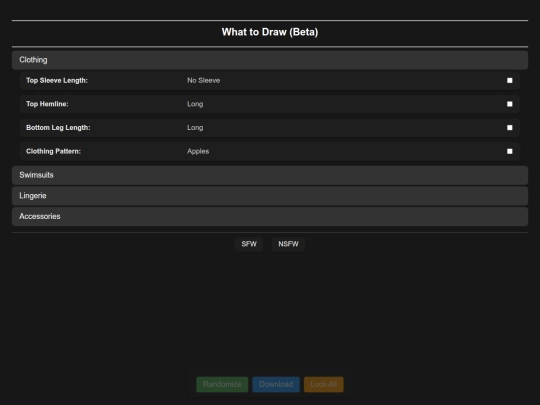Click the Bottom Leg Length 'Long' value

click(x=195, y=128)
